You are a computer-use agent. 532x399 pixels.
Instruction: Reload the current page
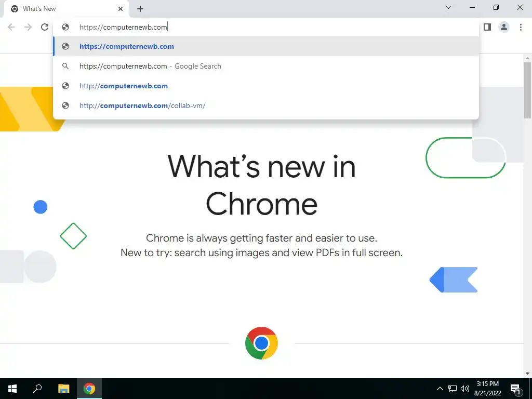point(45,27)
